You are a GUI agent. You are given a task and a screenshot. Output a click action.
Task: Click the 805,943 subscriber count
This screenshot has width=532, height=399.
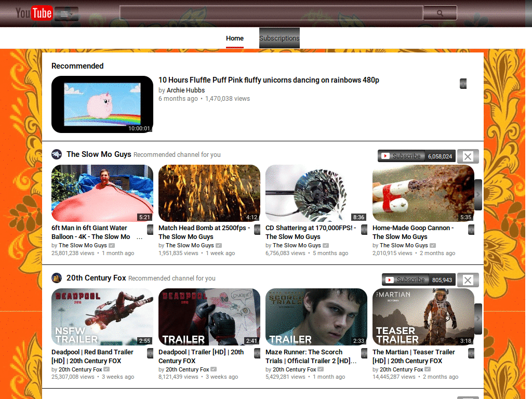(442, 280)
